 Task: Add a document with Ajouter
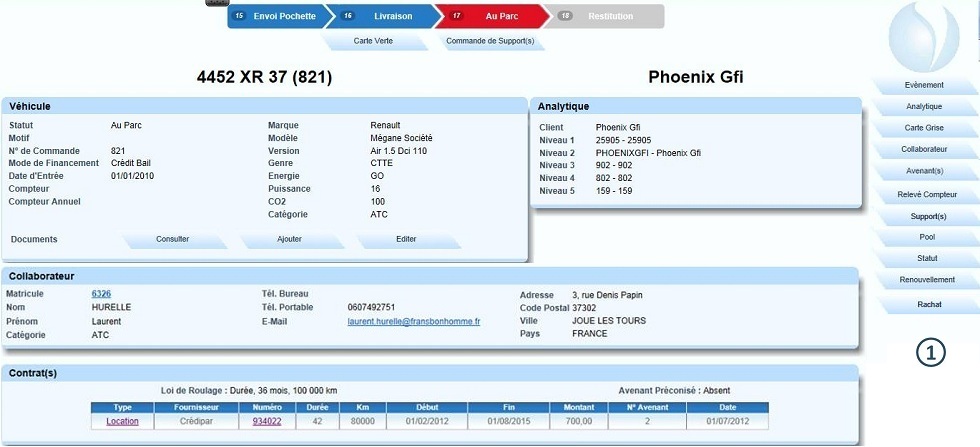click(x=289, y=240)
